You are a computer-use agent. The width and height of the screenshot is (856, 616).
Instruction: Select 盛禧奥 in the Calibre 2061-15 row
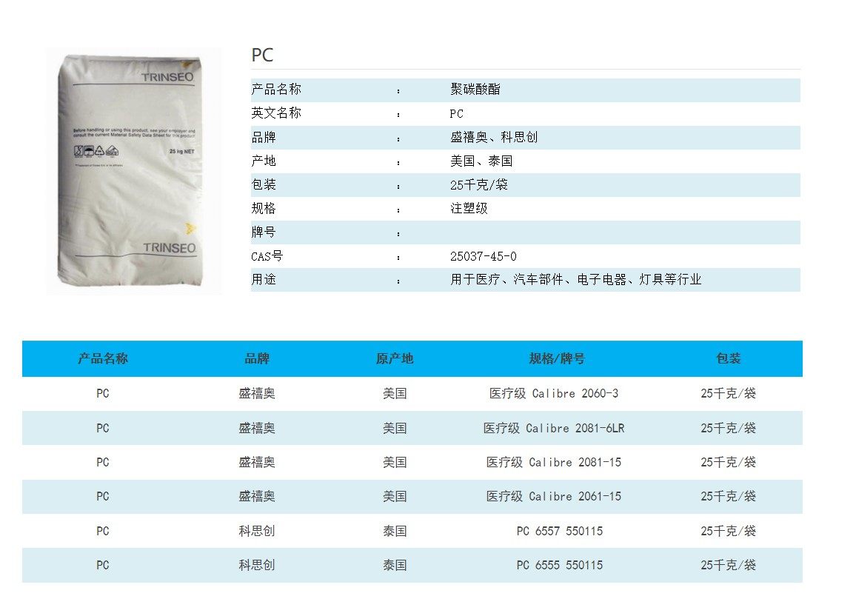point(257,497)
